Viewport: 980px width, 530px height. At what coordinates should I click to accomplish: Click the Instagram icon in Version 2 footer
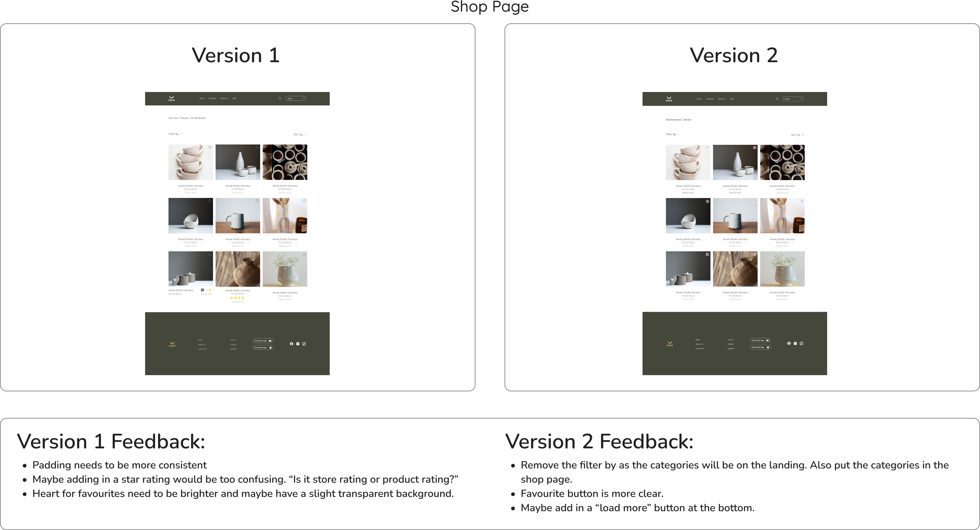click(x=795, y=343)
